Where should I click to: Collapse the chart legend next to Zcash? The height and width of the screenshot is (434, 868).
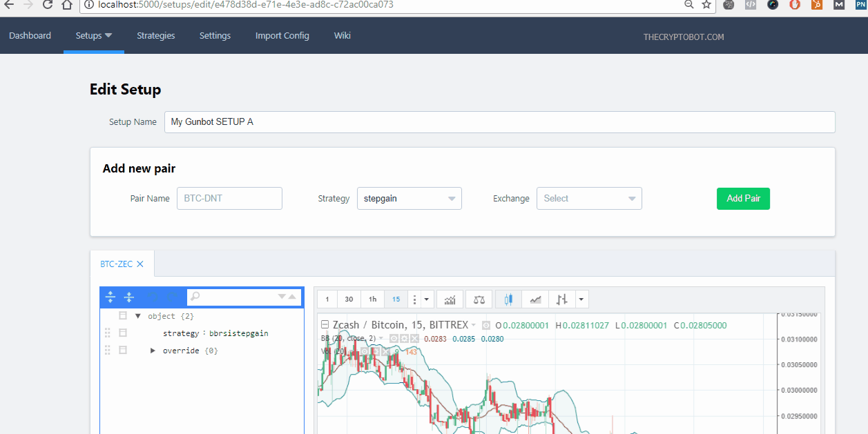tap(325, 325)
